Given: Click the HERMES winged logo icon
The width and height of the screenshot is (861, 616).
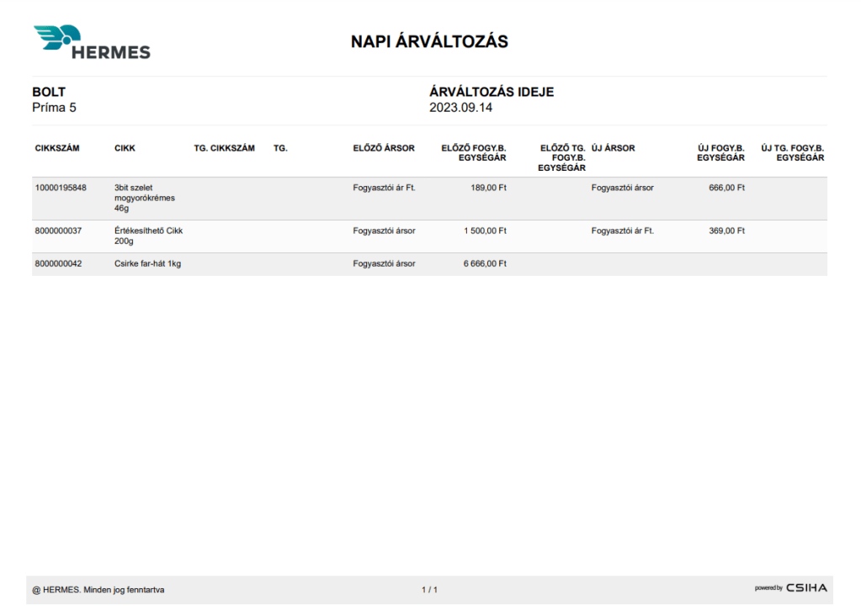Looking at the screenshot, I should coord(57,37).
